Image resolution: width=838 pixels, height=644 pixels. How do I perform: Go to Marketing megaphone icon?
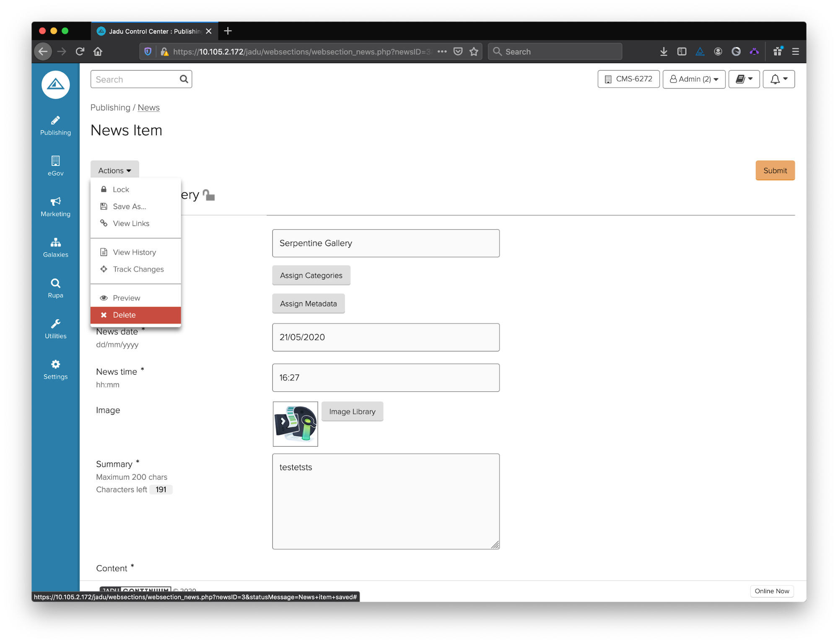(55, 207)
